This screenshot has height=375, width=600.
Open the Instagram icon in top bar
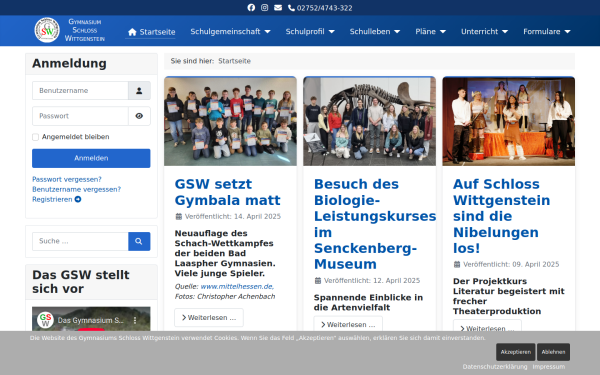coord(264,8)
